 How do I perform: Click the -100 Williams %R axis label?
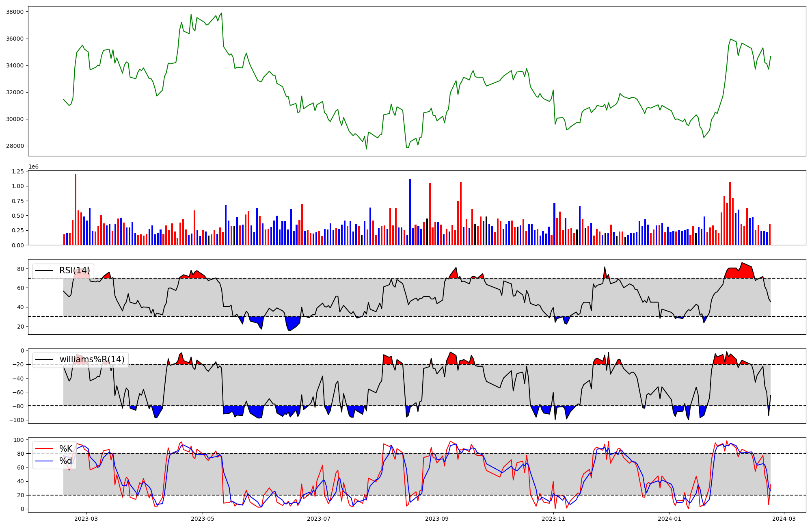(17, 420)
